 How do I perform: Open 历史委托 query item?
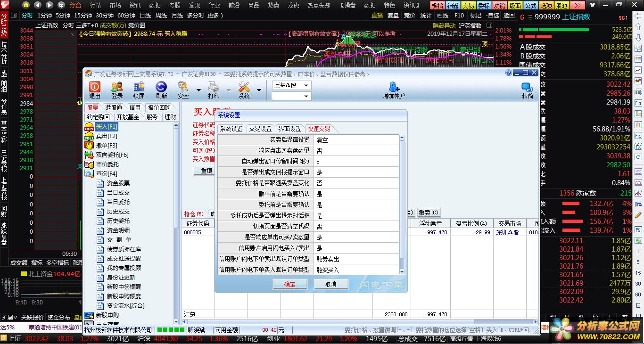[118, 221]
